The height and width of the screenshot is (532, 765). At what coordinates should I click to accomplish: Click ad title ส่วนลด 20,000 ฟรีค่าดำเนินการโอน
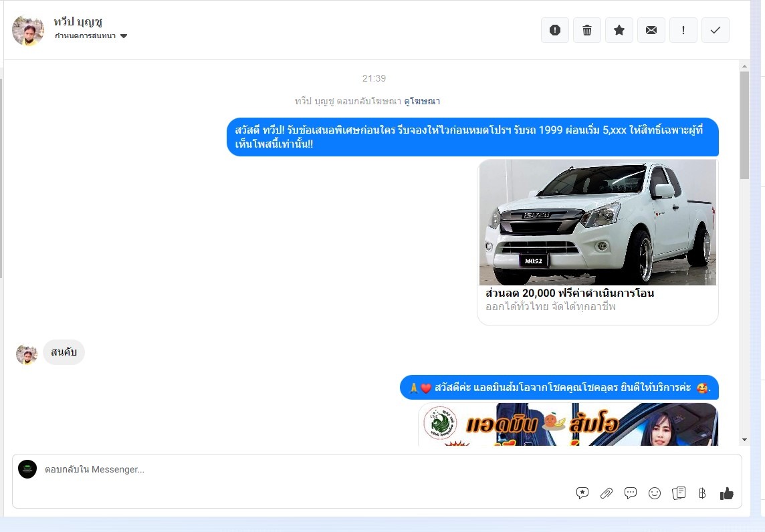click(x=570, y=293)
